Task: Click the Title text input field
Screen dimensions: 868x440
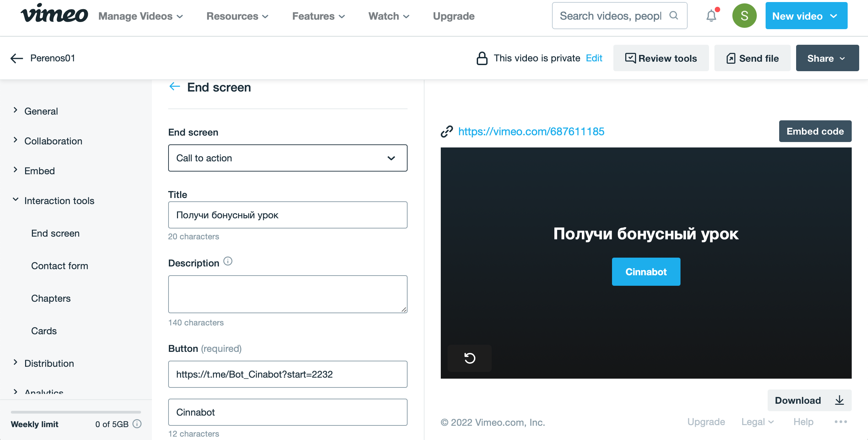Action: coord(288,215)
